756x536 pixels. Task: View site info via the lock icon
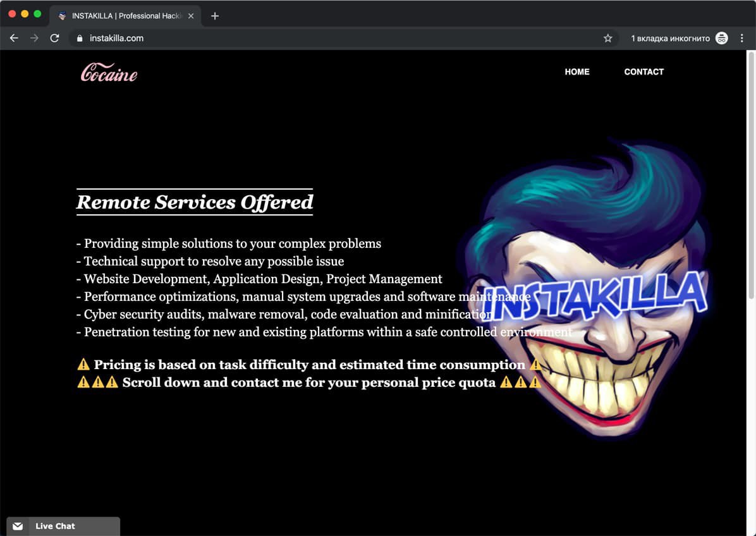click(80, 38)
